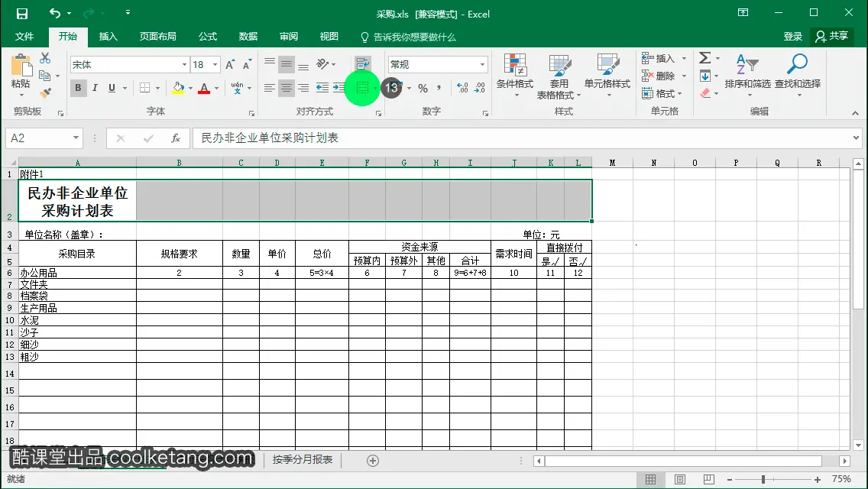Click the Clear eraser icon
The width and height of the screenshot is (868, 489).
pos(704,93)
